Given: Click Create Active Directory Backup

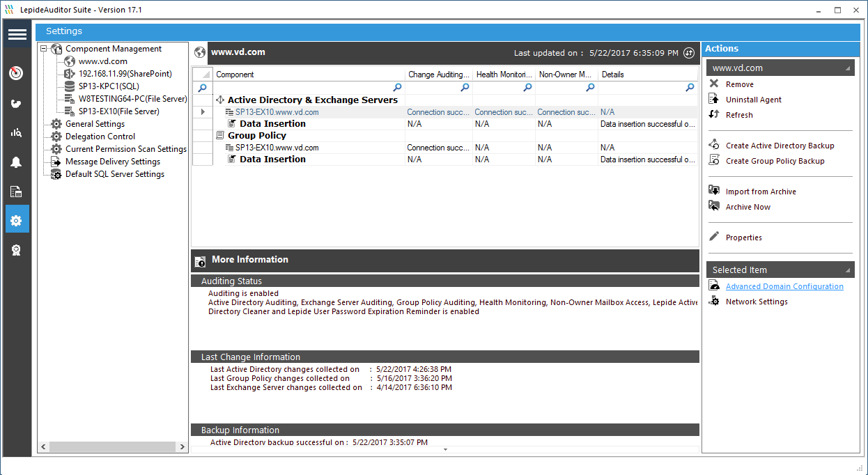Looking at the screenshot, I should 780,146.
